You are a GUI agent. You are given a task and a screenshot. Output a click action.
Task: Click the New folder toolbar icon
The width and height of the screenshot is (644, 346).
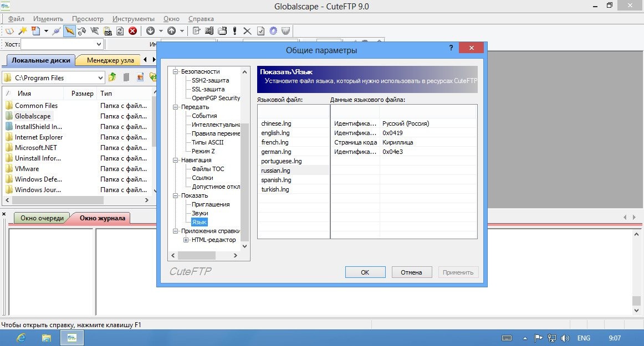tap(222, 31)
